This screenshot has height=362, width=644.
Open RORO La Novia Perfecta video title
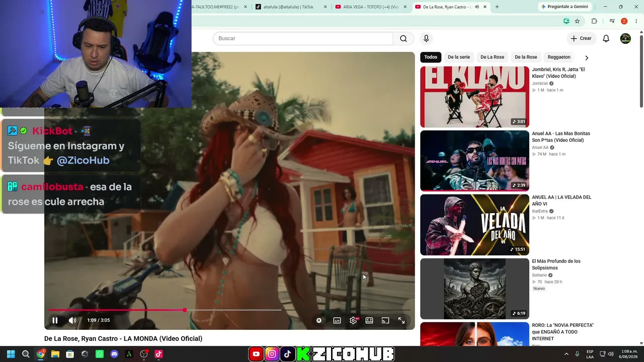point(563,332)
